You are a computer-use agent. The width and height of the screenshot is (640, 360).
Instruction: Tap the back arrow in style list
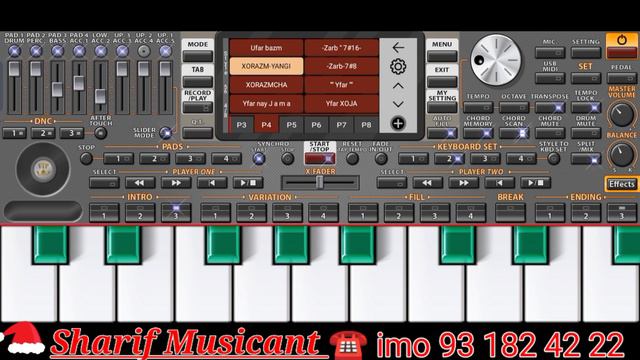(x=398, y=48)
